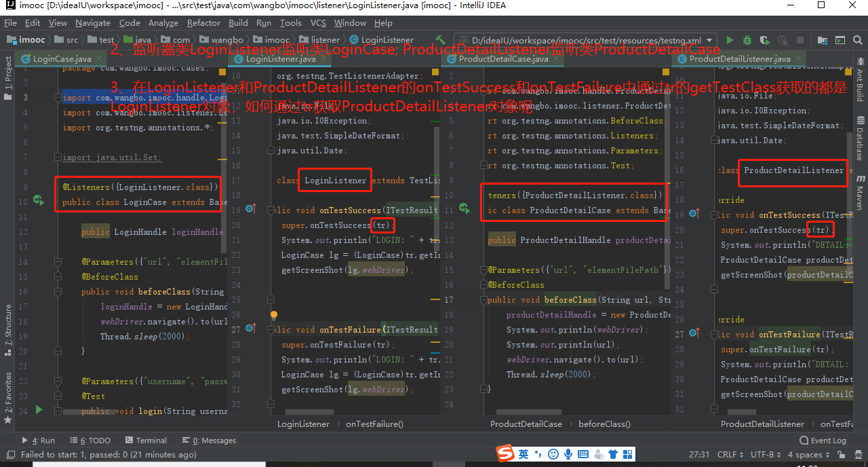Switch to the ProductDetailCase.java tab

pyautogui.click(x=504, y=59)
